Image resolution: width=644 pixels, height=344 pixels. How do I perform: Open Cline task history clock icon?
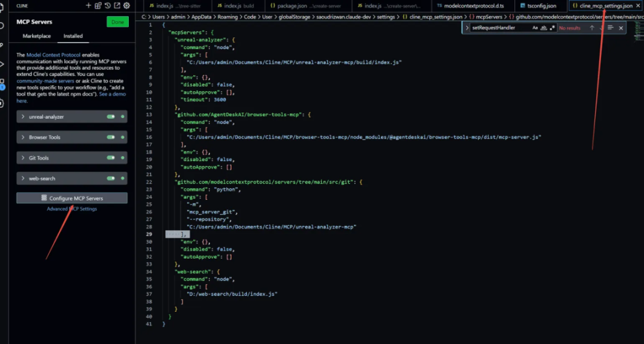[107, 5]
